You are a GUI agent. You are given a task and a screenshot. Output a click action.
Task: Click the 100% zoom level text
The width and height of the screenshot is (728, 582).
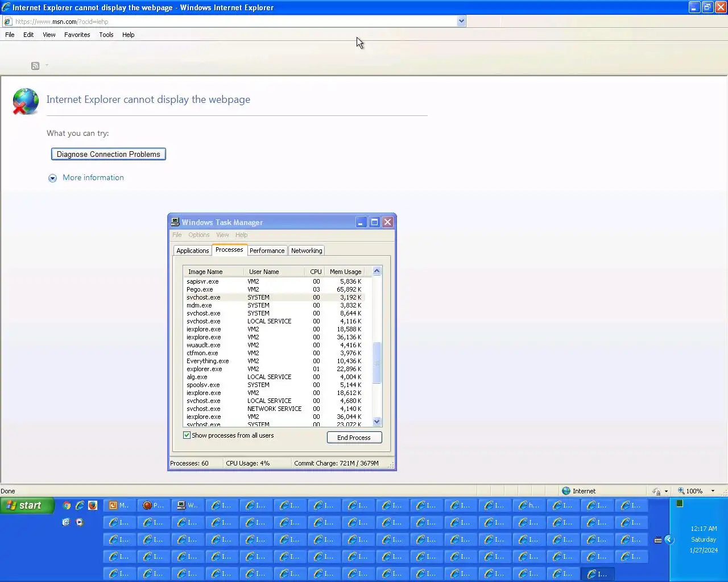tap(694, 491)
